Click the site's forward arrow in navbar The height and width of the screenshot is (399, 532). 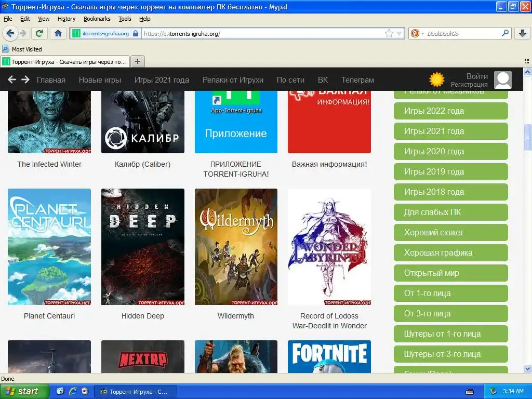pyautogui.click(x=25, y=79)
